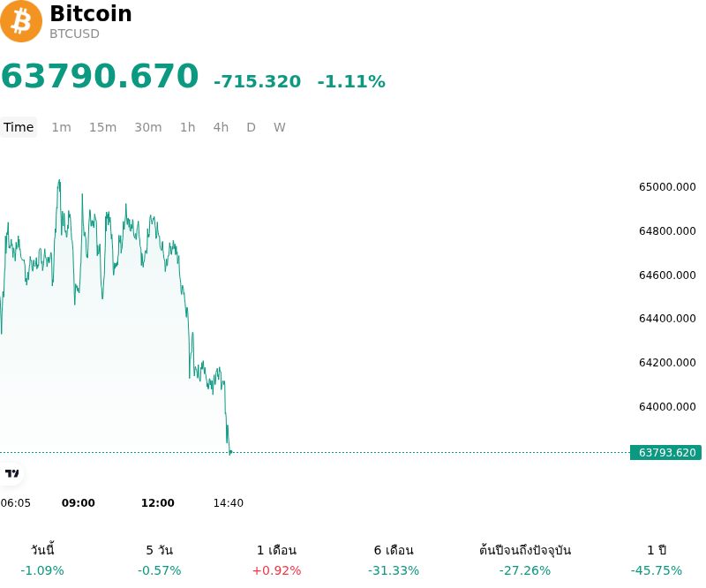Click the Bitcoin title text
This screenshot has height=588, width=706.
click(x=91, y=13)
